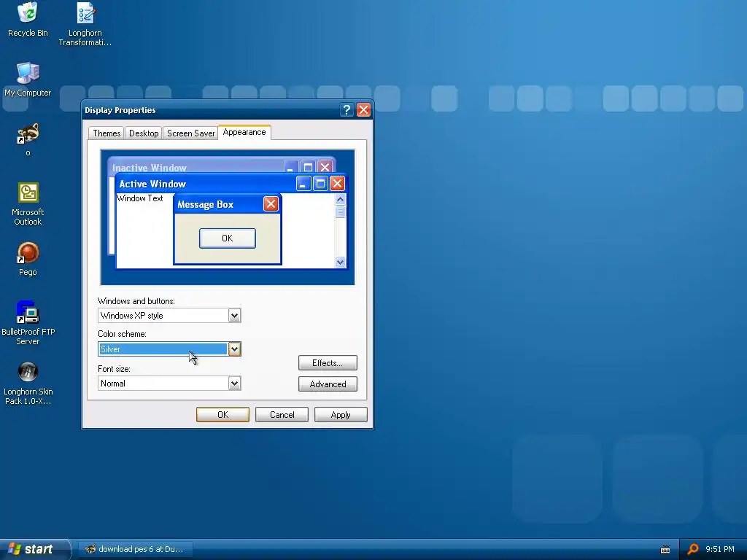This screenshot has width=747, height=560.
Task: Select the My Computer desktop icon
Action: click(x=28, y=79)
